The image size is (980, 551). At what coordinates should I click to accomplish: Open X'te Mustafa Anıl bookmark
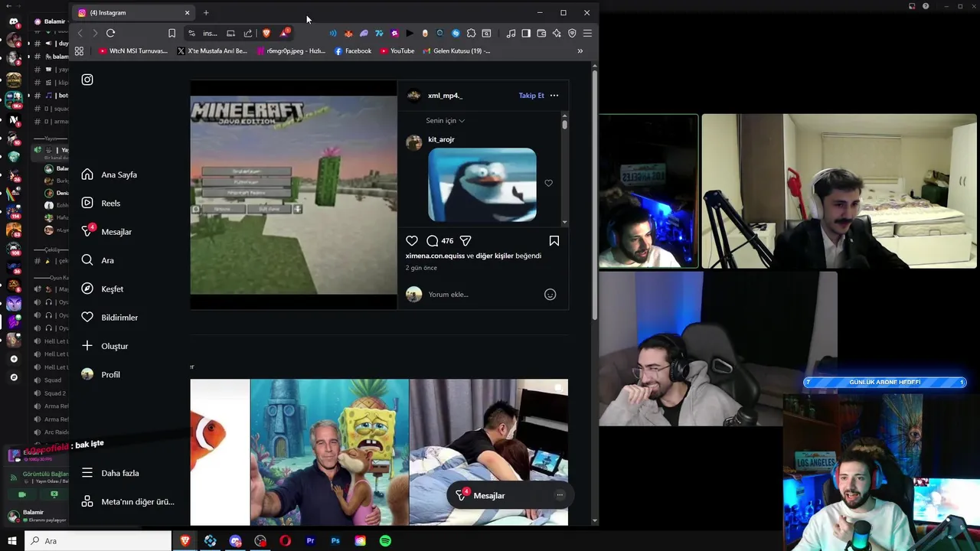click(212, 51)
